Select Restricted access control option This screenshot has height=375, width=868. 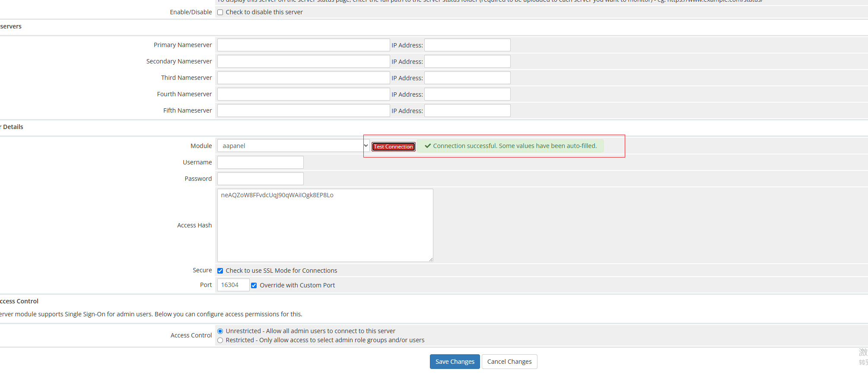click(220, 340)
